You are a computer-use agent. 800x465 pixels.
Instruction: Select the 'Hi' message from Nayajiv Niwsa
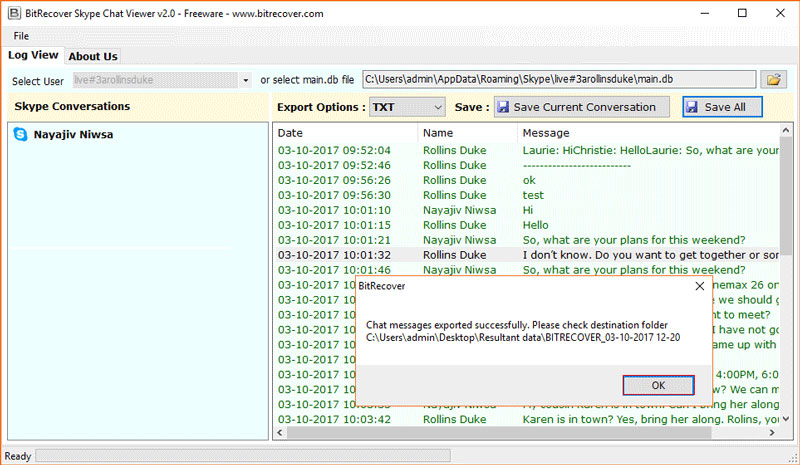coord(528,210)
